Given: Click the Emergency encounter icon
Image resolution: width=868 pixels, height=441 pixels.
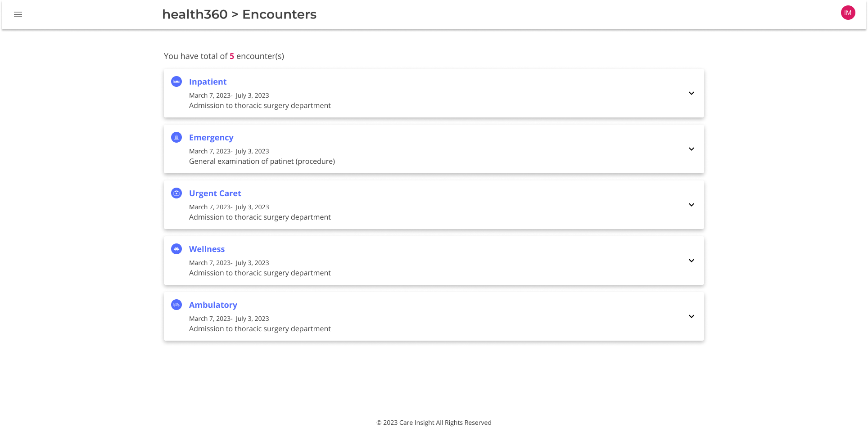Looking at the screenshot, I should 176,137.
